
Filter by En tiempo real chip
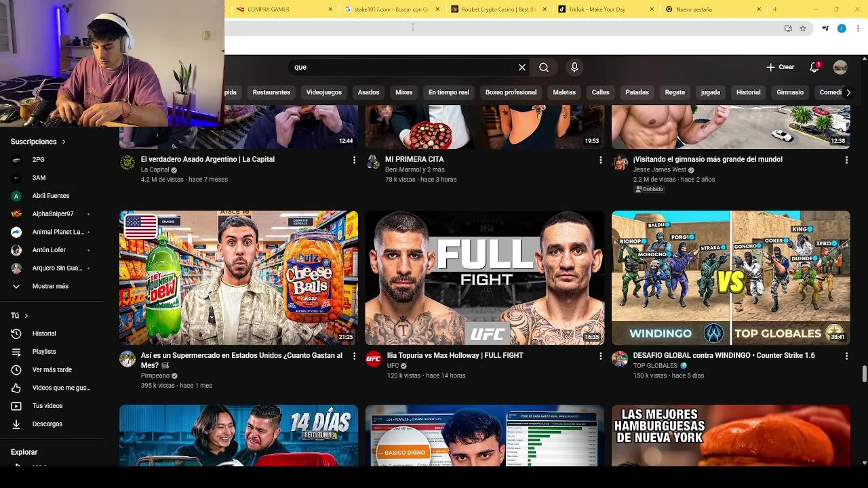click(449, 92)
